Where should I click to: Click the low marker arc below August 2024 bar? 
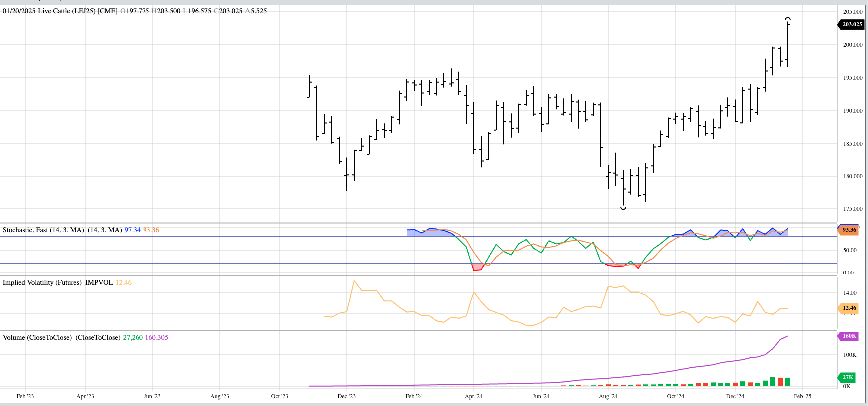[x=623, y=208]
